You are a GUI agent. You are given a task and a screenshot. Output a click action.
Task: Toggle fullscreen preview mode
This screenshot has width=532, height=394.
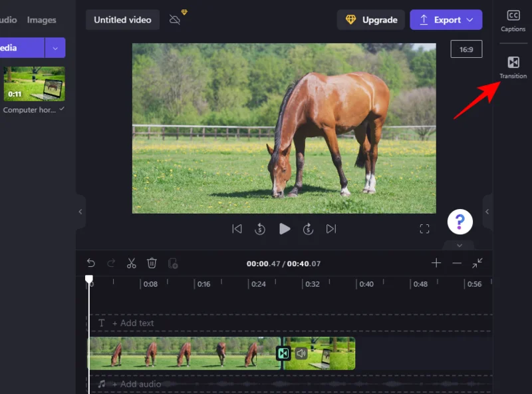[425, 228]
